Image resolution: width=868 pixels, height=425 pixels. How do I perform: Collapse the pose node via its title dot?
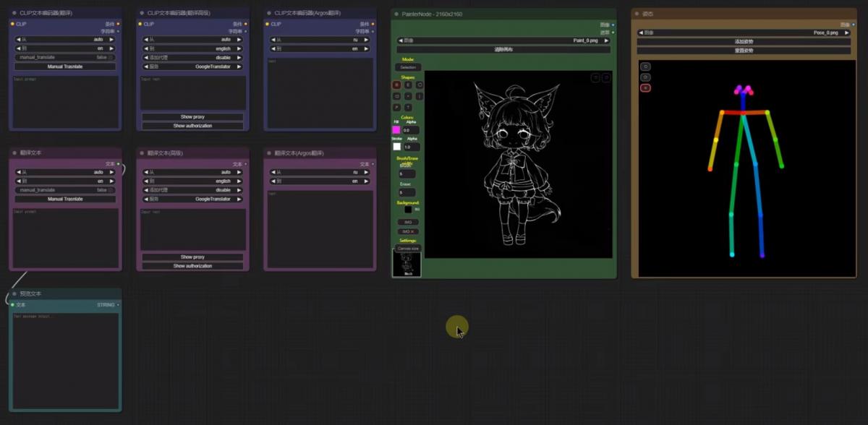[637, 14]
